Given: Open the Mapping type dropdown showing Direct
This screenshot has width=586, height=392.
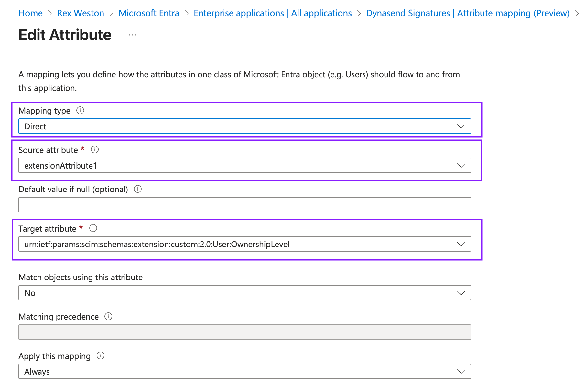Looking at the screenshot, I should pos(461,126).
